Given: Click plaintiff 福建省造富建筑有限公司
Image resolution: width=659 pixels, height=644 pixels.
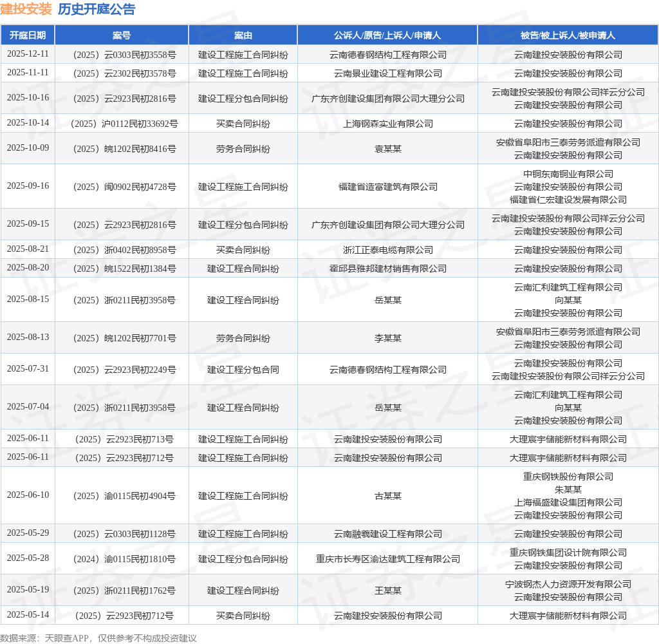Looking at the screenshot, I should (x=388, y=187).
